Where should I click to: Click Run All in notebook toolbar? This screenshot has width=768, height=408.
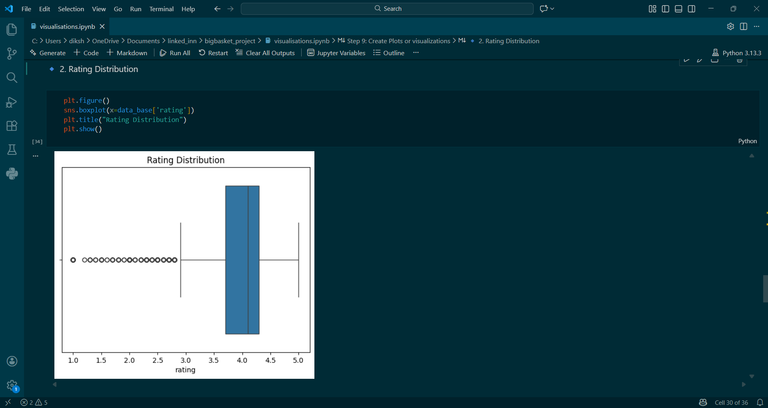point(175,53)
